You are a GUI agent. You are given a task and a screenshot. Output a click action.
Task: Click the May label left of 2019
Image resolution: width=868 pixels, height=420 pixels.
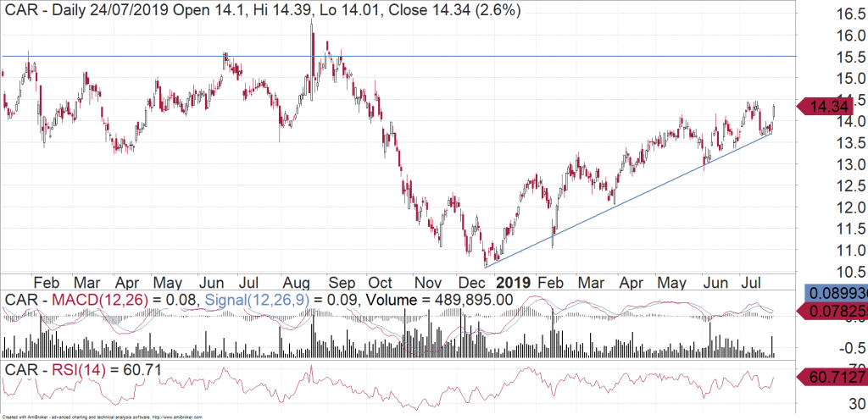click(x=167, y=282)
